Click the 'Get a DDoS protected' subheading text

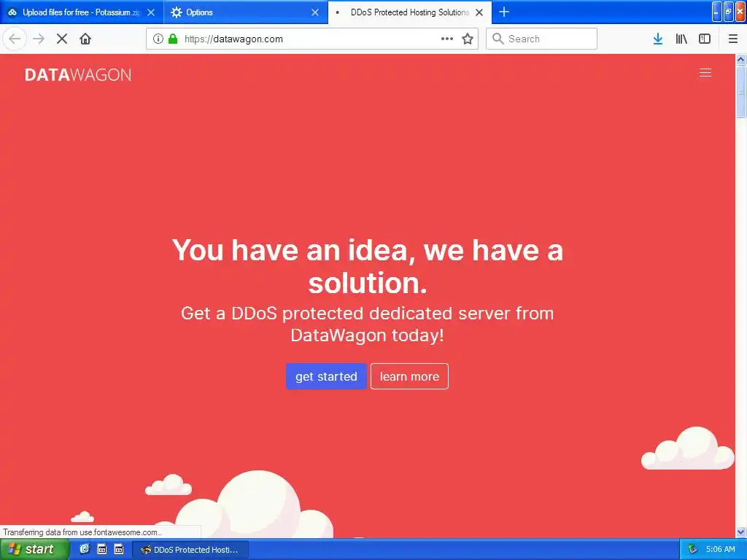click(x=368, y=324)
